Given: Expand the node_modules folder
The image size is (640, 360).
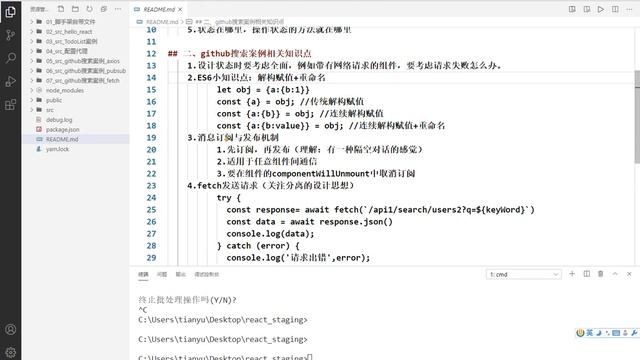Looking at the screenshot, I should (76, 90).
